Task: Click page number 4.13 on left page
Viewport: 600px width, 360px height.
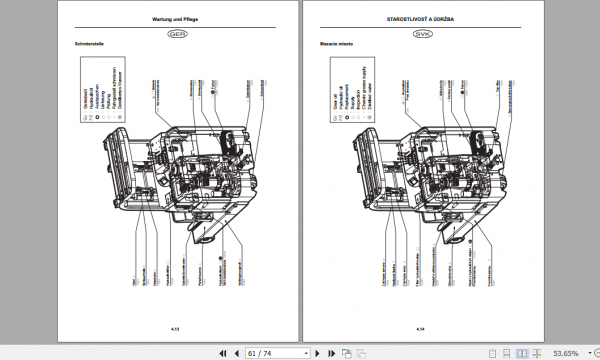Action: point(175,329)
